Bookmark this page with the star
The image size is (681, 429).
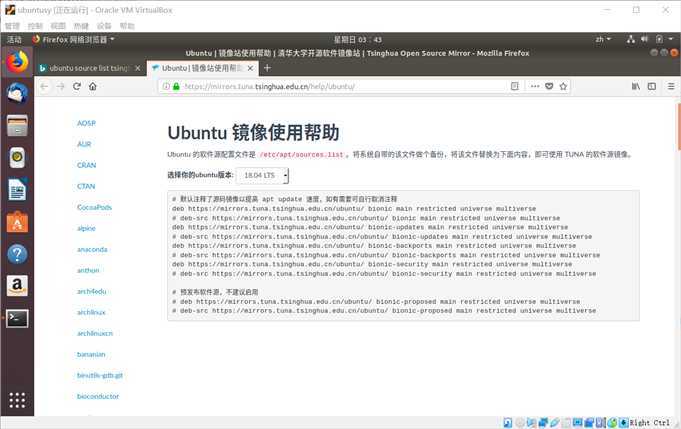563,86
